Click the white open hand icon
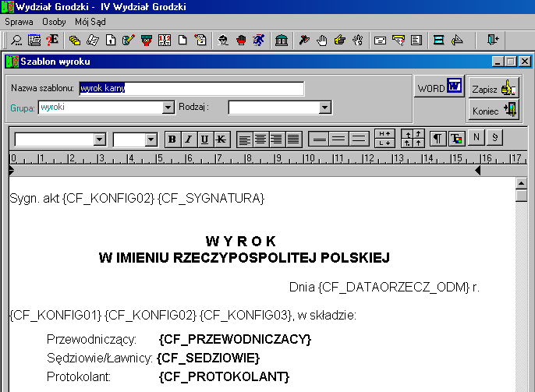 click(322, 41)
